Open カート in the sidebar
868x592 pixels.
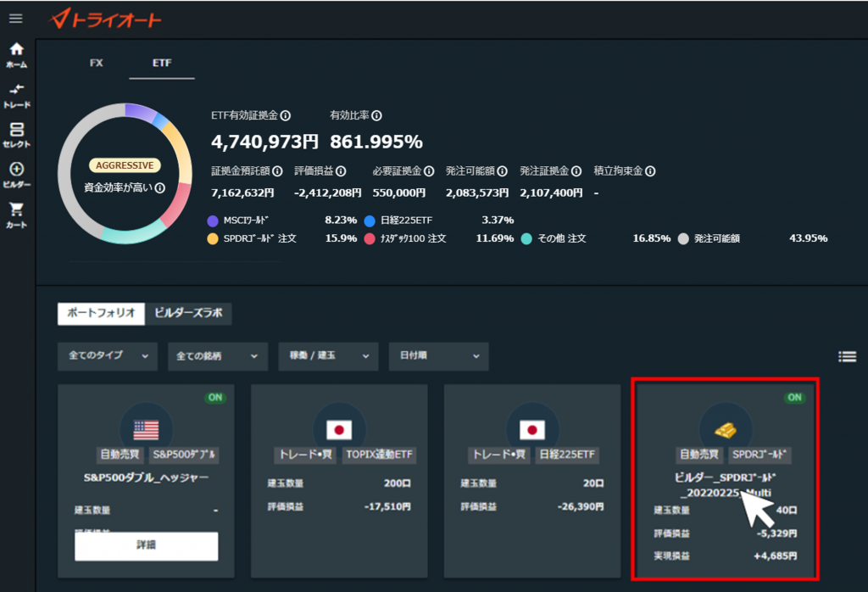click(17, 215)
